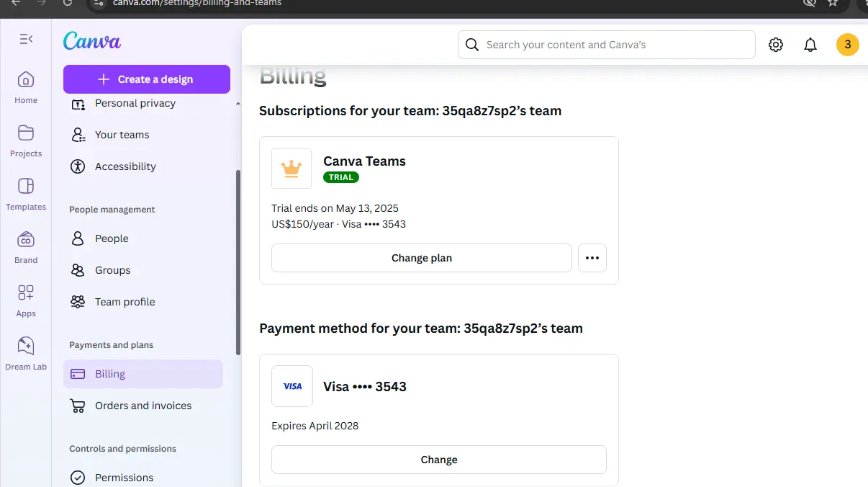Viewport: 868px width, 487px height.
Task: Open settings gear icon
Action: [776, 45]
